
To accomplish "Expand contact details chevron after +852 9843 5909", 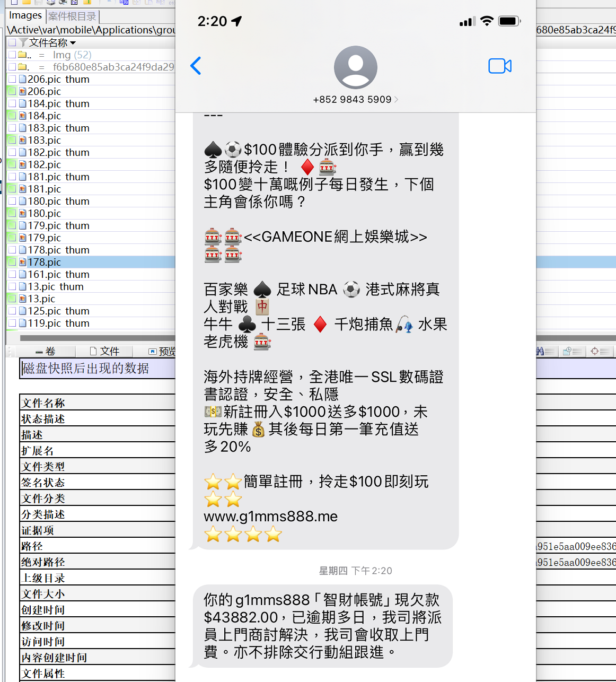I will coord(396,100).
